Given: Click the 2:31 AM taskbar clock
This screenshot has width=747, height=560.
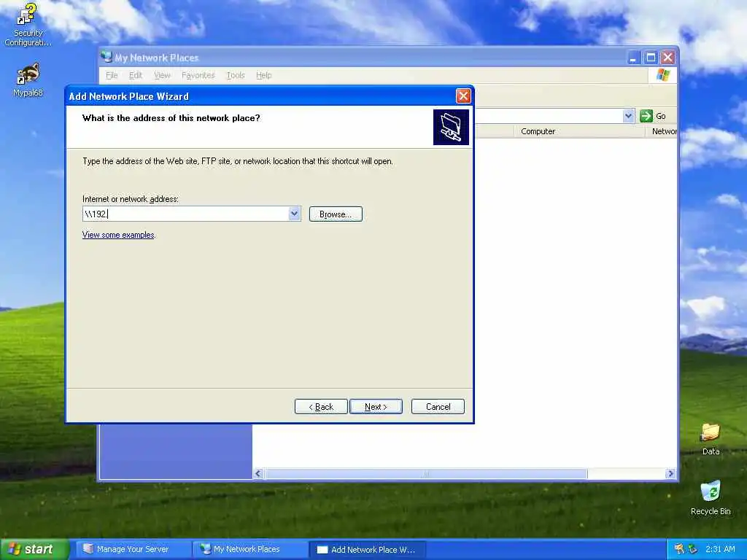Looking at the screenshot, I should tap(720, 549).
